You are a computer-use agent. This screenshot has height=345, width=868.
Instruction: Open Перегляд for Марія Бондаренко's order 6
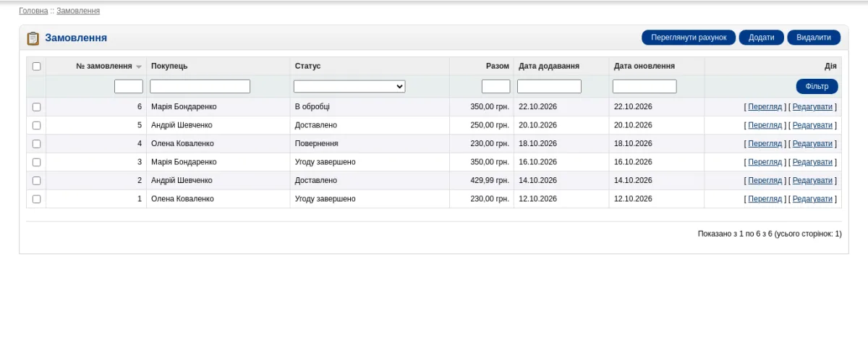tap(765, 106)
